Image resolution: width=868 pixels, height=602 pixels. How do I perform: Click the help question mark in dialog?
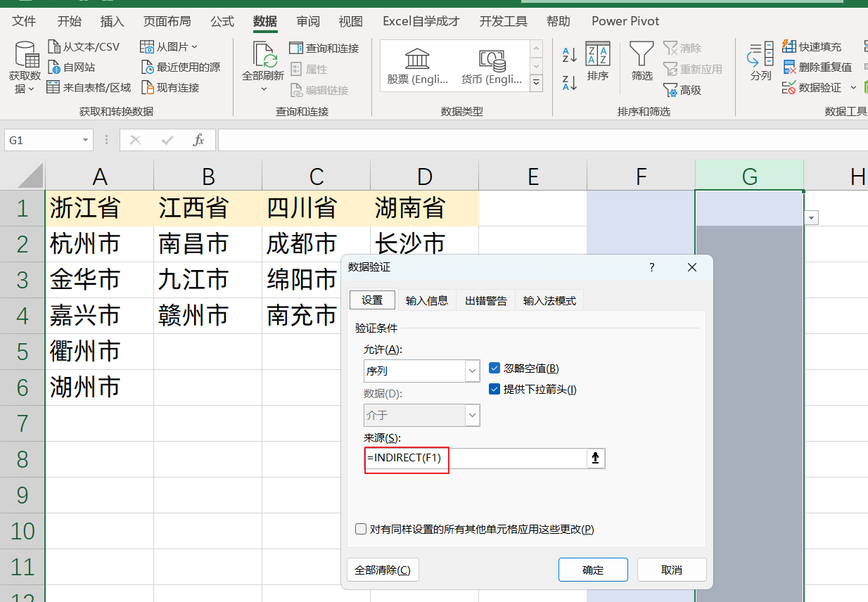652,267
